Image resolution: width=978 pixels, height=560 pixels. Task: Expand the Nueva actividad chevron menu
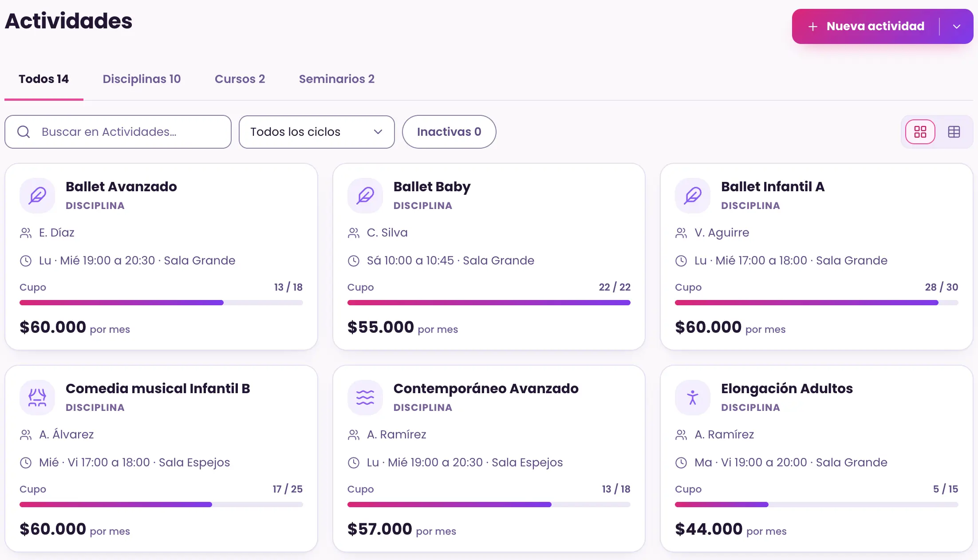coord(957,27)
